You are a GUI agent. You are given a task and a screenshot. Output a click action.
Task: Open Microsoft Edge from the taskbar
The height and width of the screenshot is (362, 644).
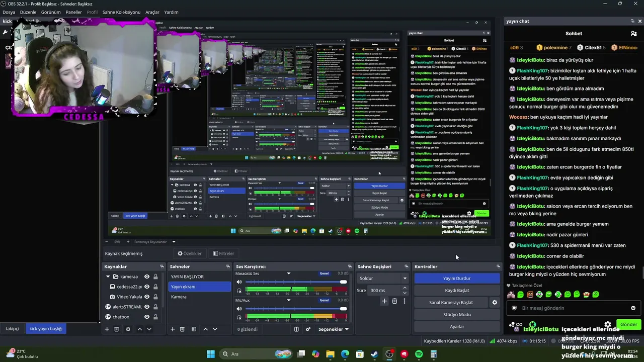click(x=345, y=354)
